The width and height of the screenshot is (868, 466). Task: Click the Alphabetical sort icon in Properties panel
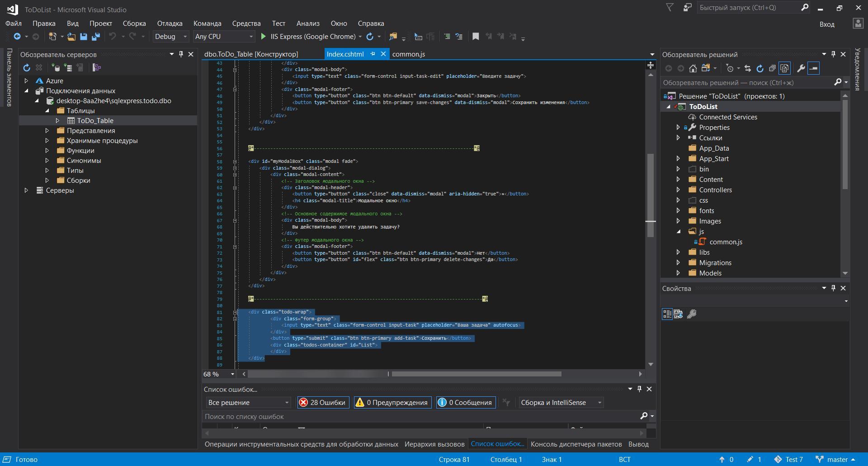click(678, 314)
